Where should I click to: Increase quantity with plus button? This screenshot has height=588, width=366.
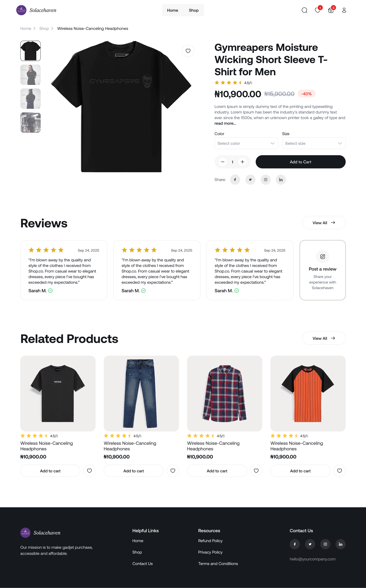[243, 162]
